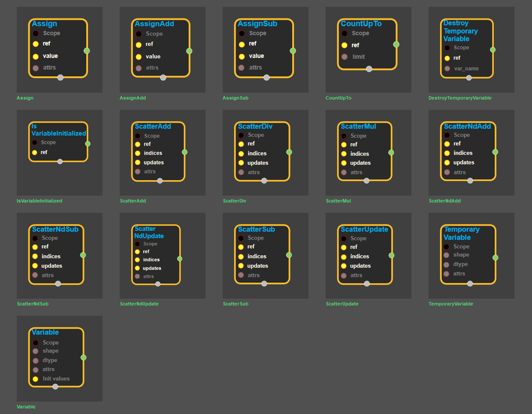Click the gray attrs pin on ScatterNdAdd node
The height and width of the screenshot is (414, 532).
tap(447, 172)
